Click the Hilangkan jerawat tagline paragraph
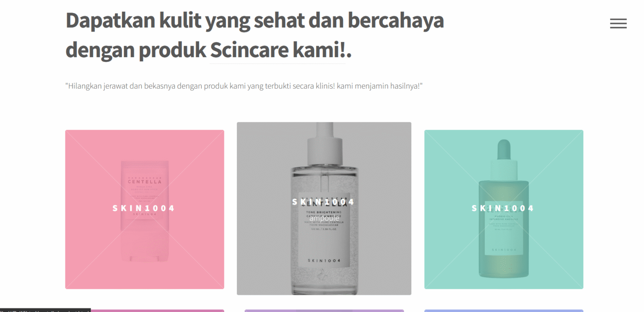Viewport: 644px width, 312px height. tap(244, 86)
